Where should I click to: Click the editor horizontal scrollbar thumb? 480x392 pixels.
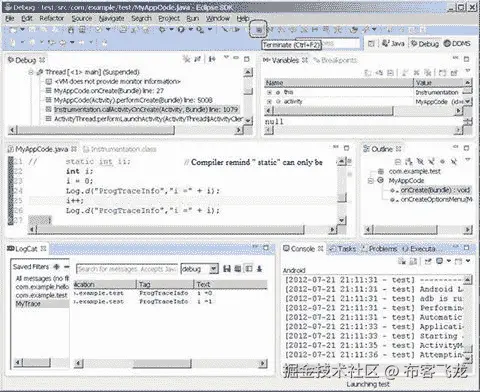click(x=170, y=230)
